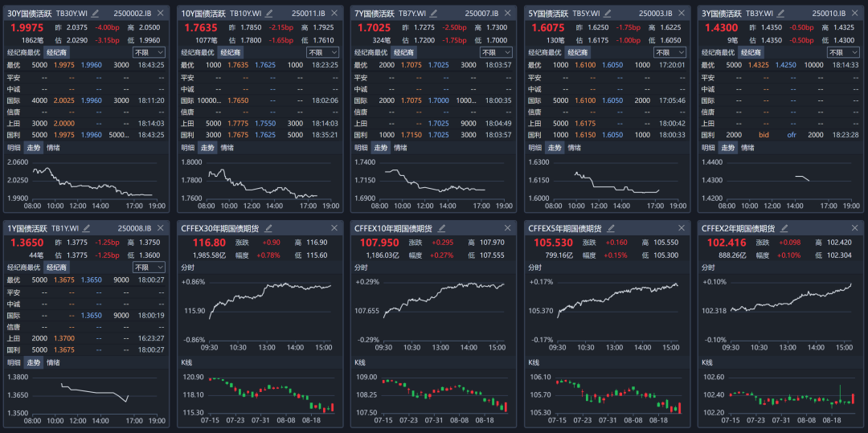Close the CFFEX2年期国债期货 panel
The height and width of the screenshot is (433, 868).
[855, 228]
